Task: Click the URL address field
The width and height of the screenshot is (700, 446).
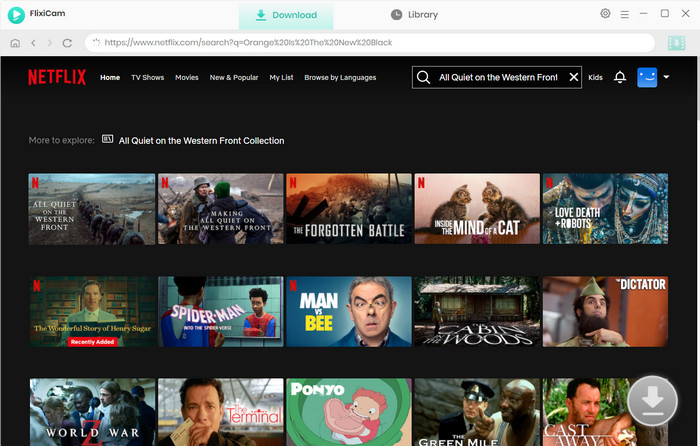Action: coord(370,43)
